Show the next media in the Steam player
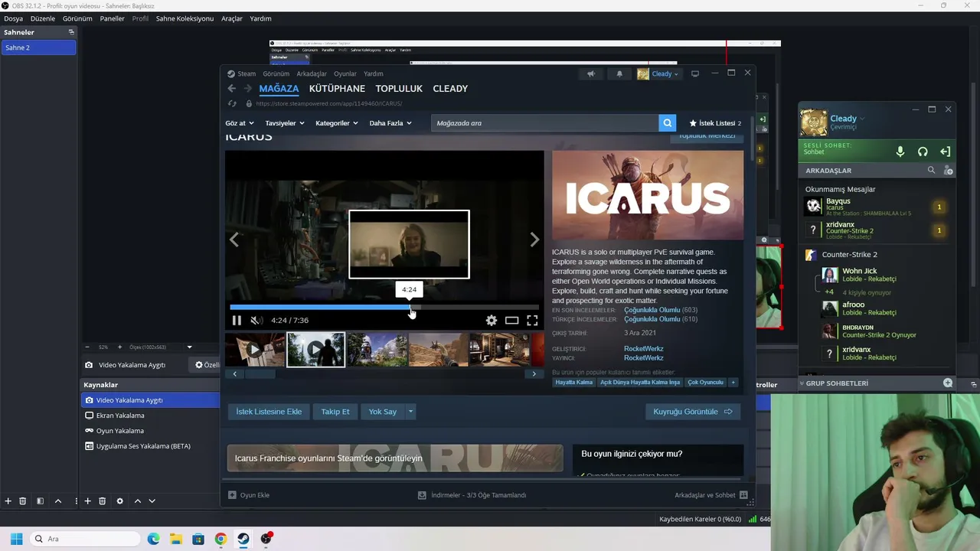Screen dimensions: 980x551 [534, 240]
